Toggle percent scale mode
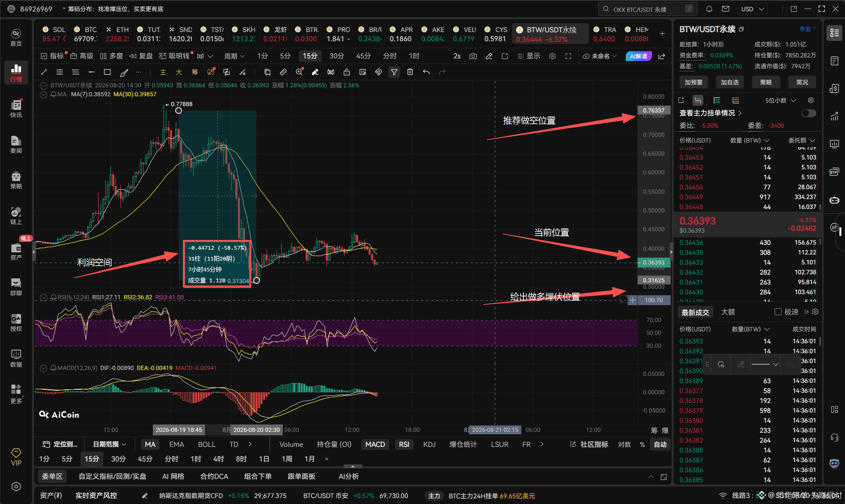The height and width of the screenshot is (504, 845). [642, 445]
